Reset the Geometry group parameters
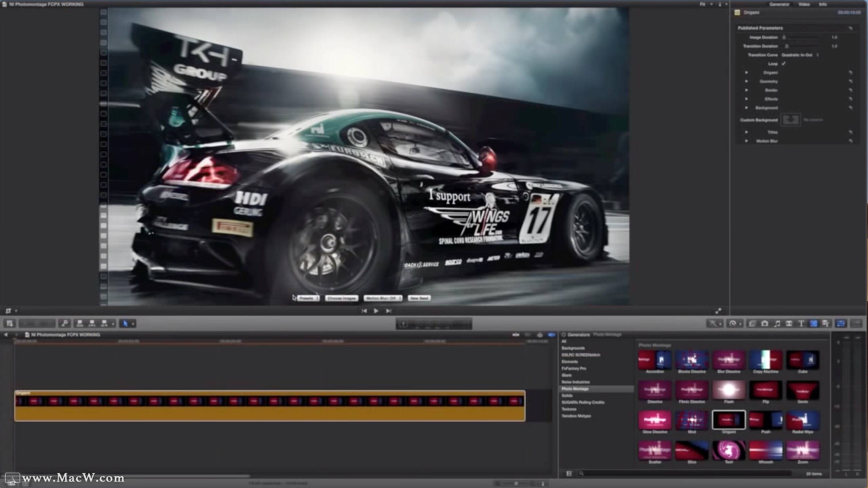 (x=850, y=81)
